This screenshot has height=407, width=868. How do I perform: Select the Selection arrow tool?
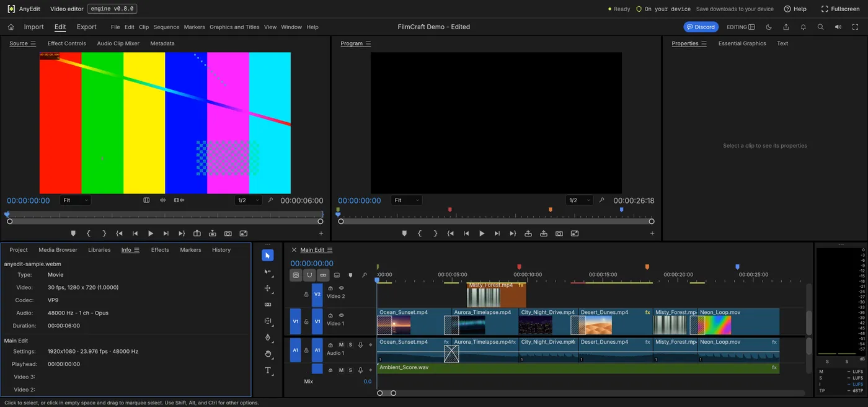(x=268, y=256)
